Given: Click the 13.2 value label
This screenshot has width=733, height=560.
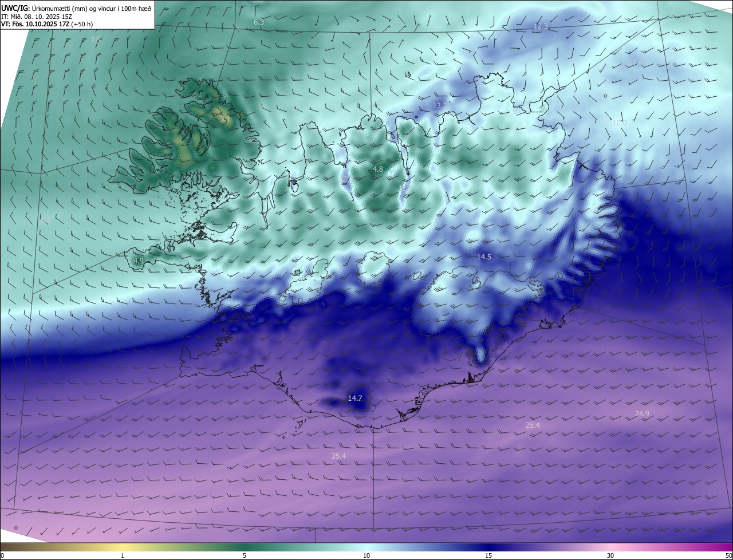Looking at the screenshot, I should (440, 106).
